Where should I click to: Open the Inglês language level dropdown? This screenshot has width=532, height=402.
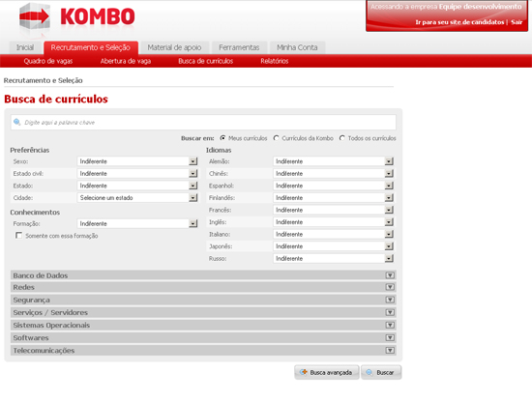tap(333, 222)
